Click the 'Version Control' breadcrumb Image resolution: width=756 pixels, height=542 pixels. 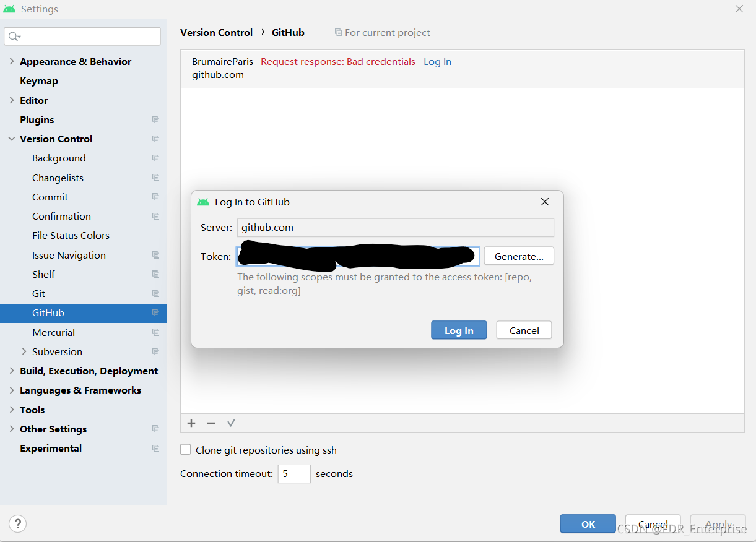click(x=216, y=32)
